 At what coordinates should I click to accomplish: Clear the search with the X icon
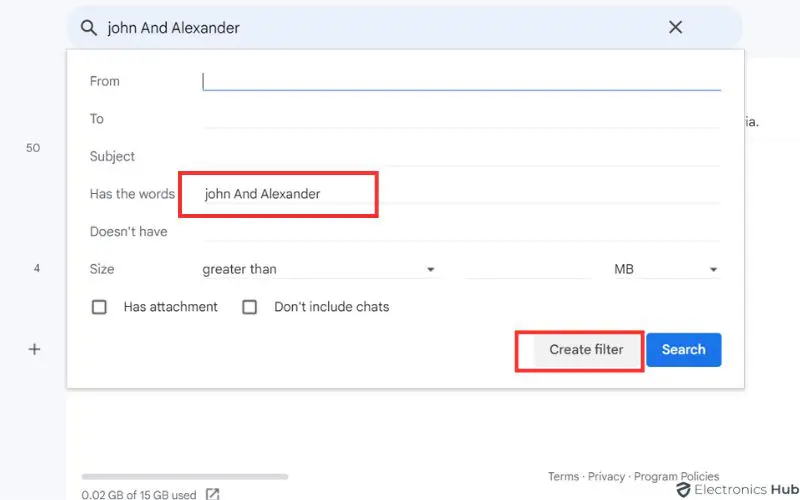676,28
